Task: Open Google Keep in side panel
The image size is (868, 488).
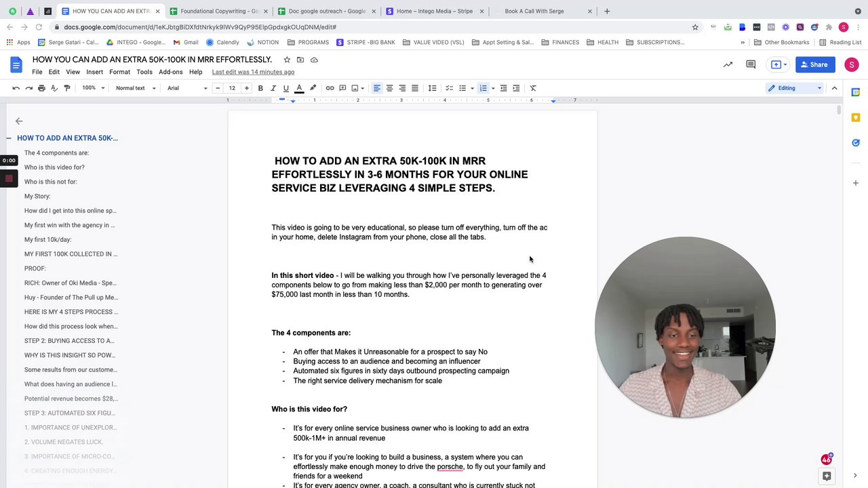Action: tap(856, 118)
